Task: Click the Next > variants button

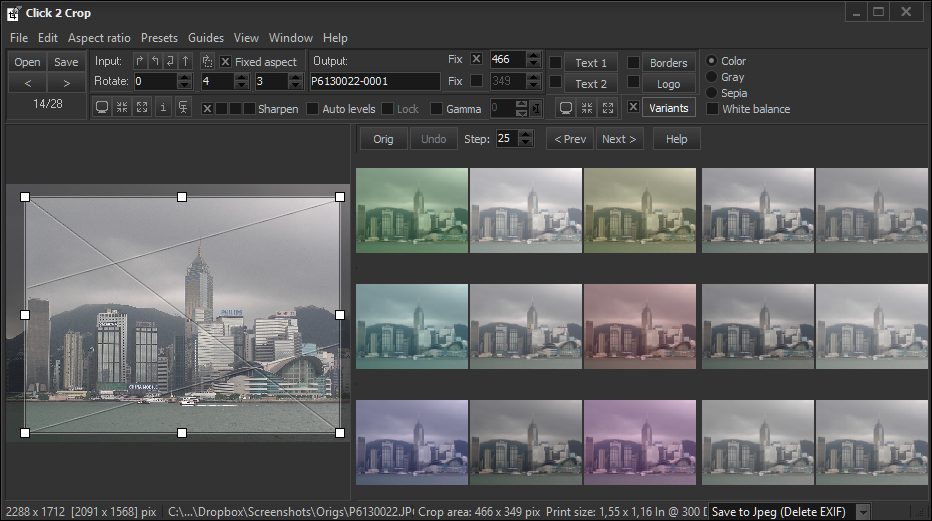Action: coord(619,139)
